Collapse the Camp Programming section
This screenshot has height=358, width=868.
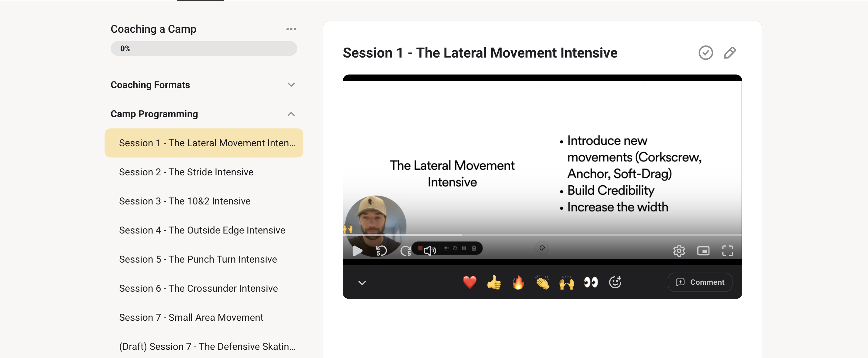[x=291, y=114]
